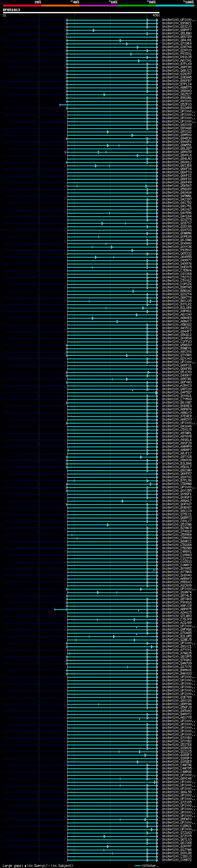The image size is (197, 868).
Task: Pick hit UniRef100_Q84LN3
Action: 176,159
